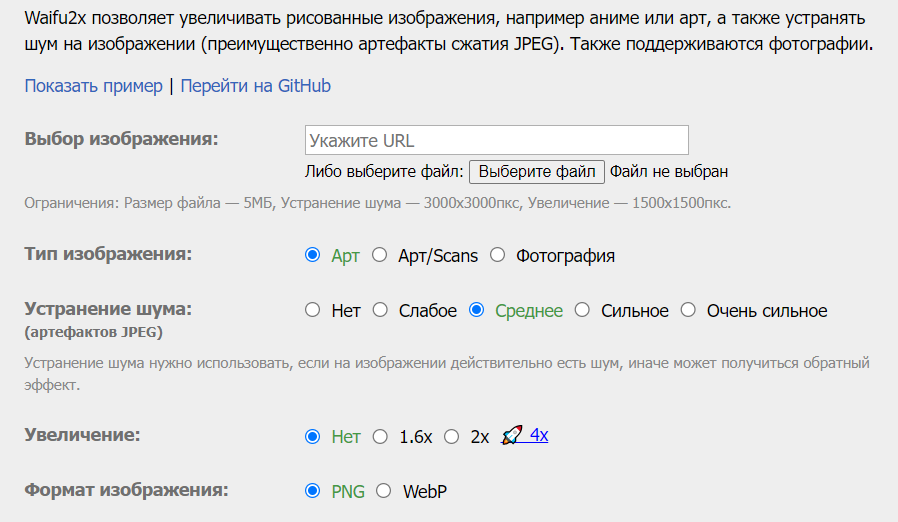Pick "Сильное" noise reduction
This screenshot has height=522, width=898.
coord(582,310)
